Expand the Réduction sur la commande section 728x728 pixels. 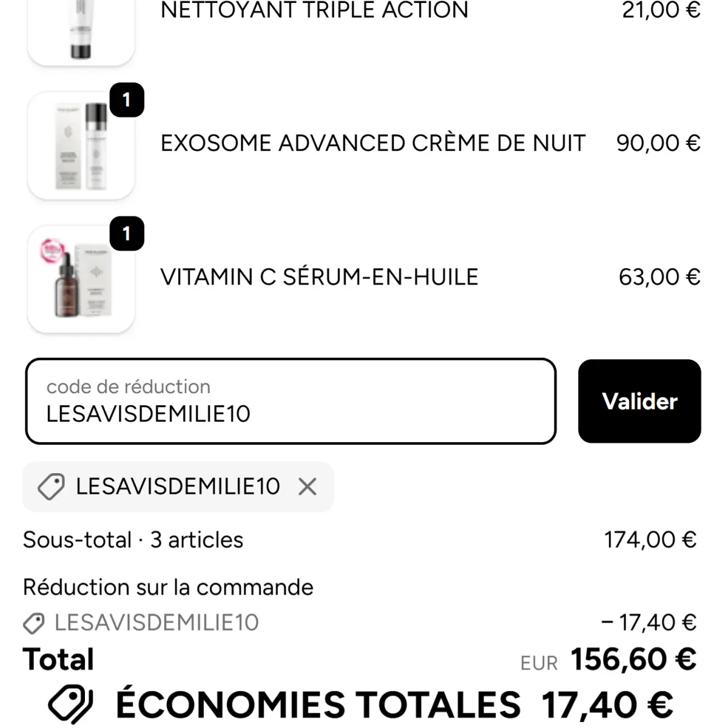tap(167, 586)
